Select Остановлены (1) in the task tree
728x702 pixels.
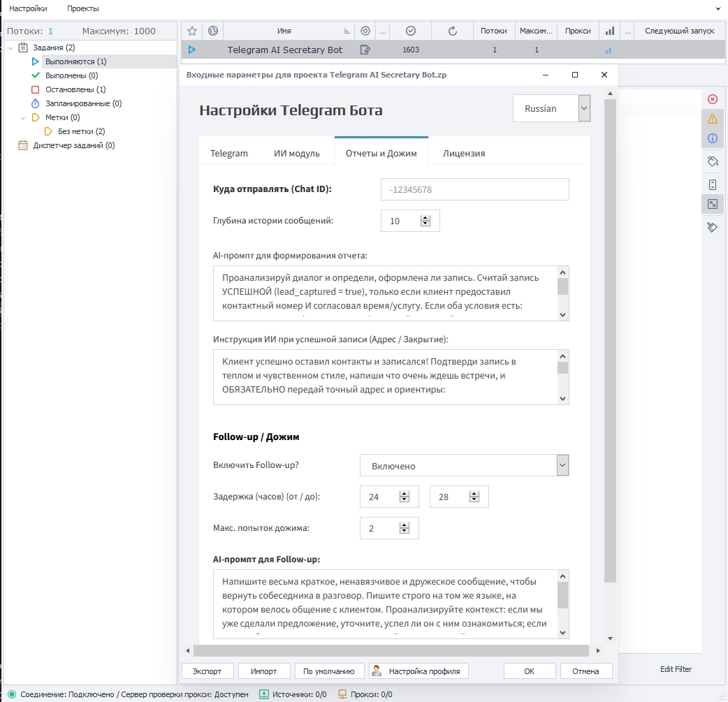click(x=75, y=89)
